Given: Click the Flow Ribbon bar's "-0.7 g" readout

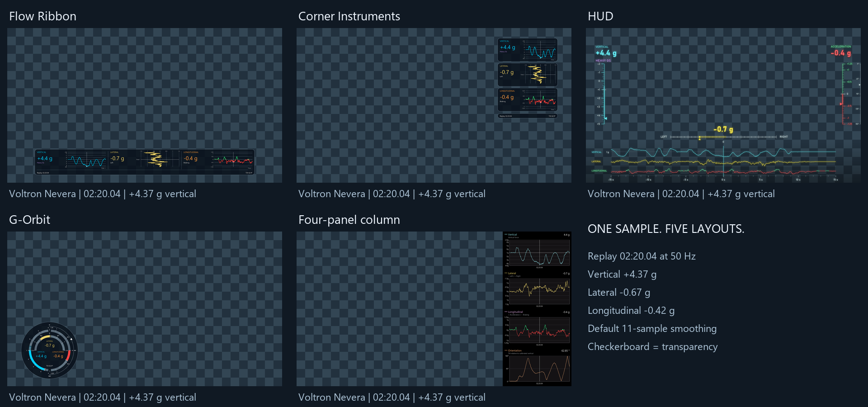Looking at the screenshot, I should click(x=118, y=159).
